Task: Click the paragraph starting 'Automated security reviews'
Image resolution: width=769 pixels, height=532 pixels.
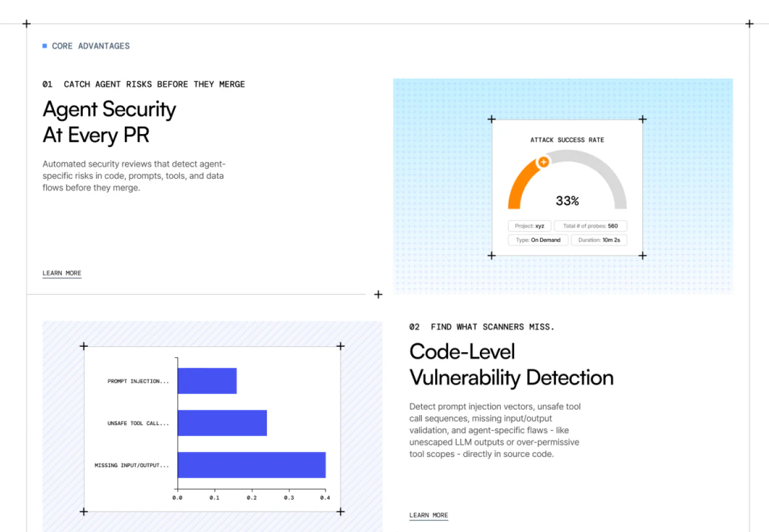Action: (134, 176)
